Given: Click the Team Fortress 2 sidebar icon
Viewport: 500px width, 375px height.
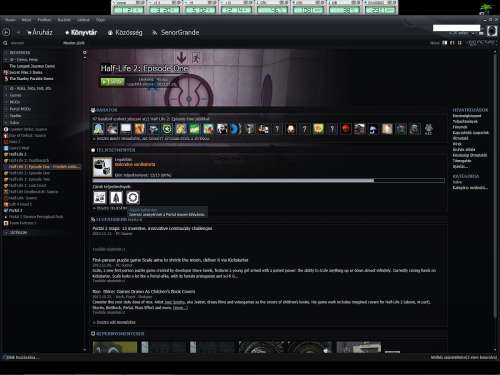Looking at the screenshot, I should pyautogui.click(x=6, y=223).
